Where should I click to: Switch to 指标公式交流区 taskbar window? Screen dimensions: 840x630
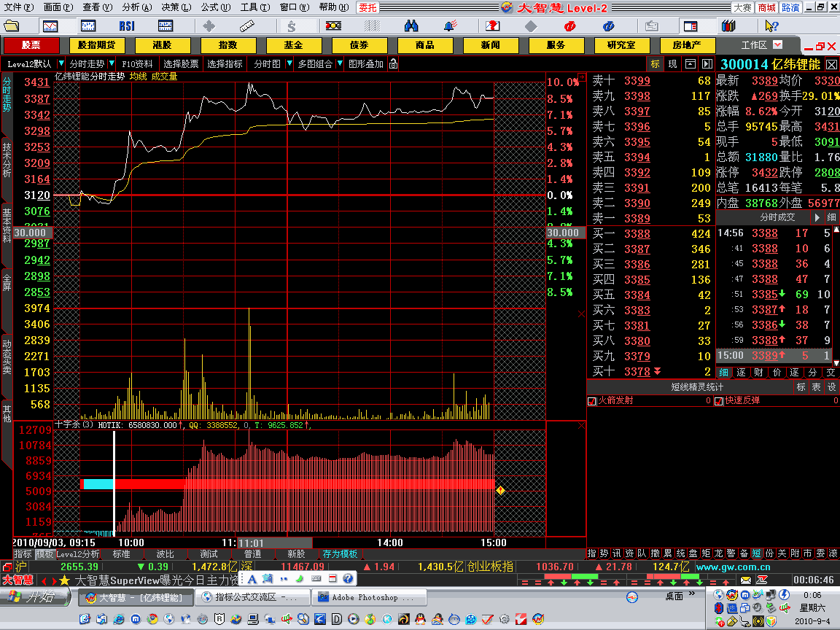coord(253,596)
